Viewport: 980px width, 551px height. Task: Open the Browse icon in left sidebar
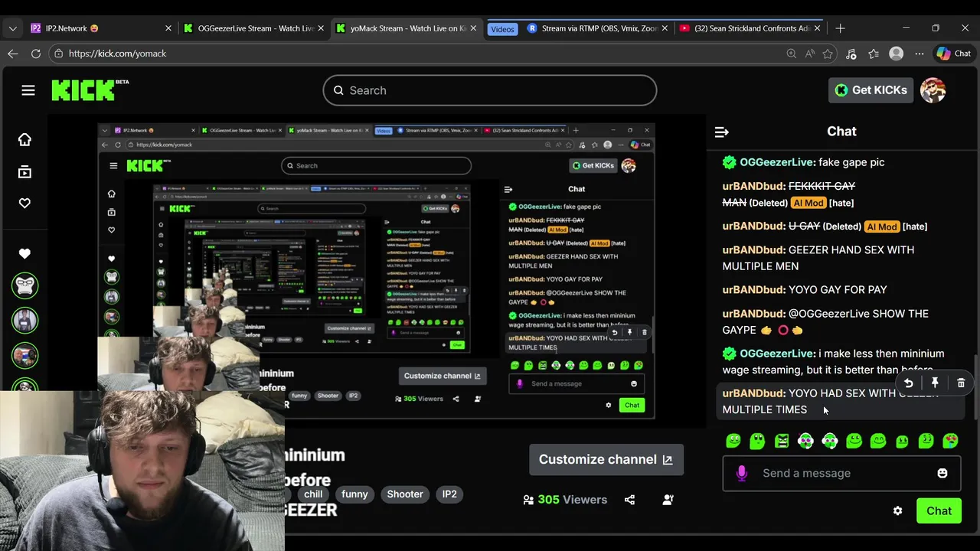point(24,172)
